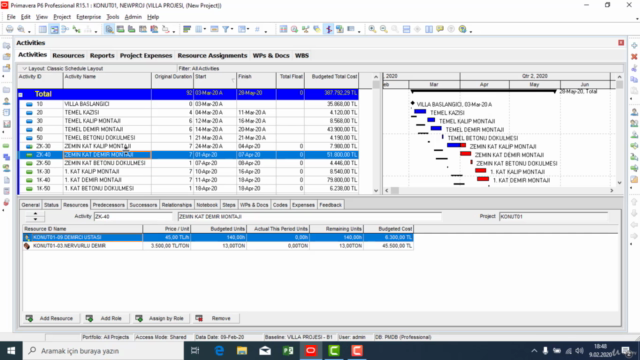Show hidden system tray icons chevron
Screen dimensions: 640x360
click(534, 351)
